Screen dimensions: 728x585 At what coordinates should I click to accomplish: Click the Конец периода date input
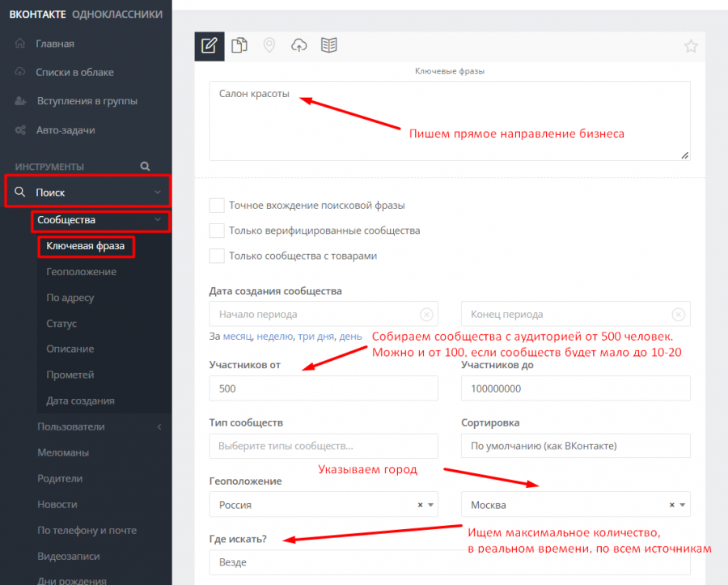click(x=576, y=314)
